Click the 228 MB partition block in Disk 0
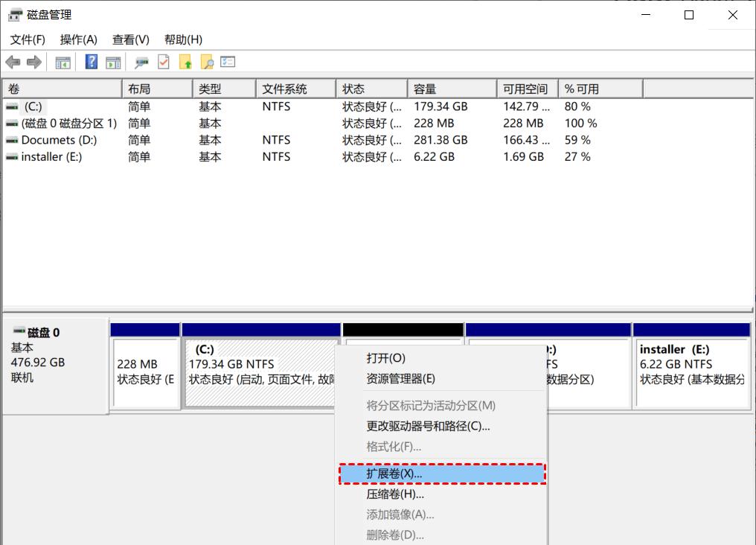The image size is (756, 545). 145,372
